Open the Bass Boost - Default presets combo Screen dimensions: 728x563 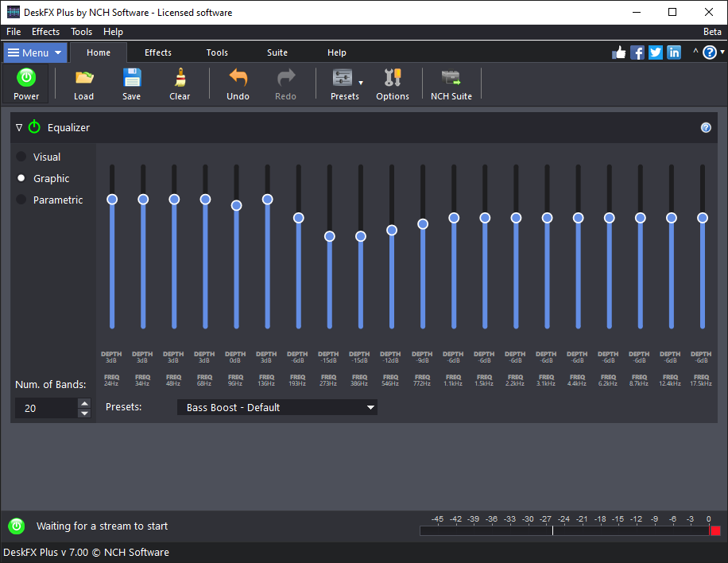(x=277, y=407)
